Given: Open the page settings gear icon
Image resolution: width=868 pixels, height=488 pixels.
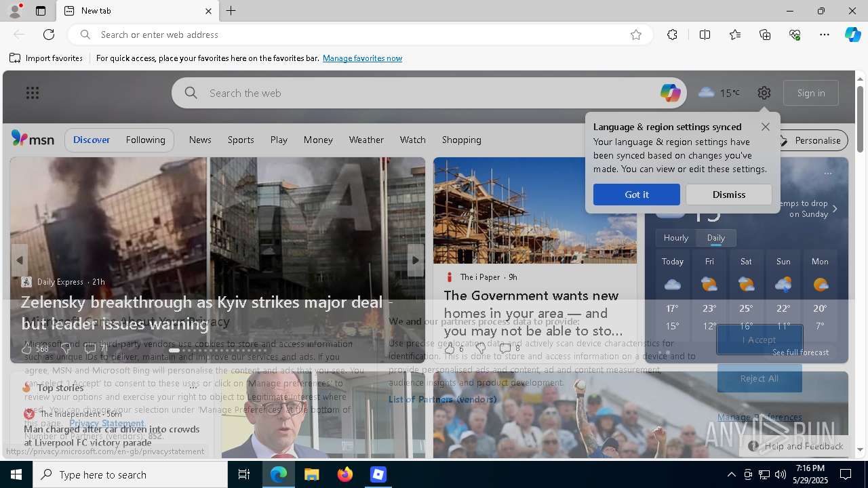Looking at the screenshot, I should pyautogui.click(x=764, y=93).
